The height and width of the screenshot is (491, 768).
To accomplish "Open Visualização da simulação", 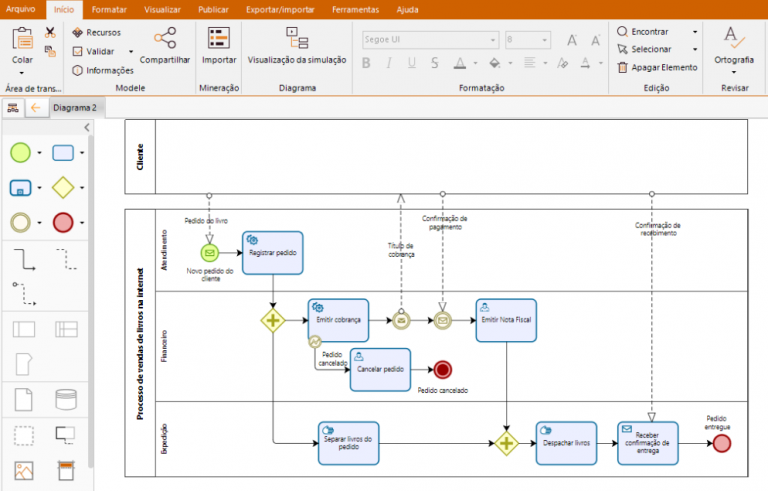I will tap(297, 46).
